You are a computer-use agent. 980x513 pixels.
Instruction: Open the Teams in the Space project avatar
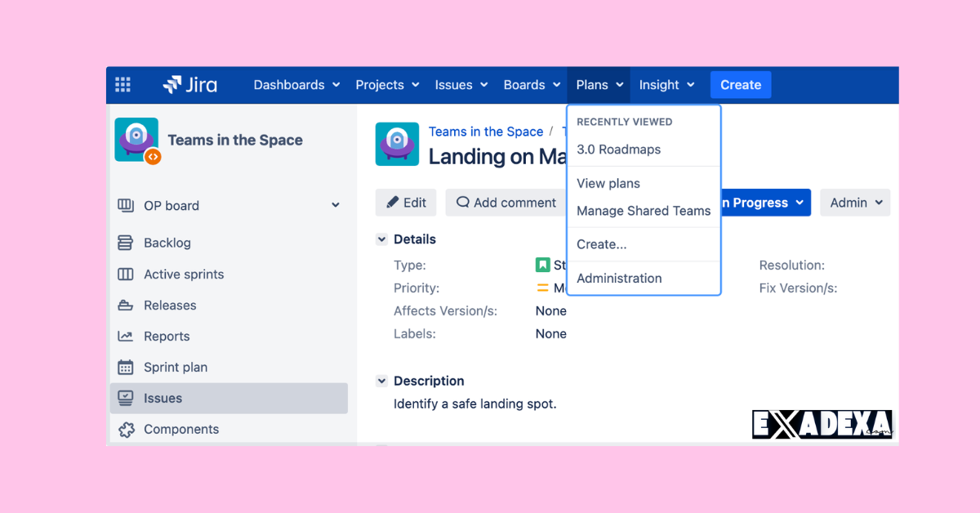(136, 140)
